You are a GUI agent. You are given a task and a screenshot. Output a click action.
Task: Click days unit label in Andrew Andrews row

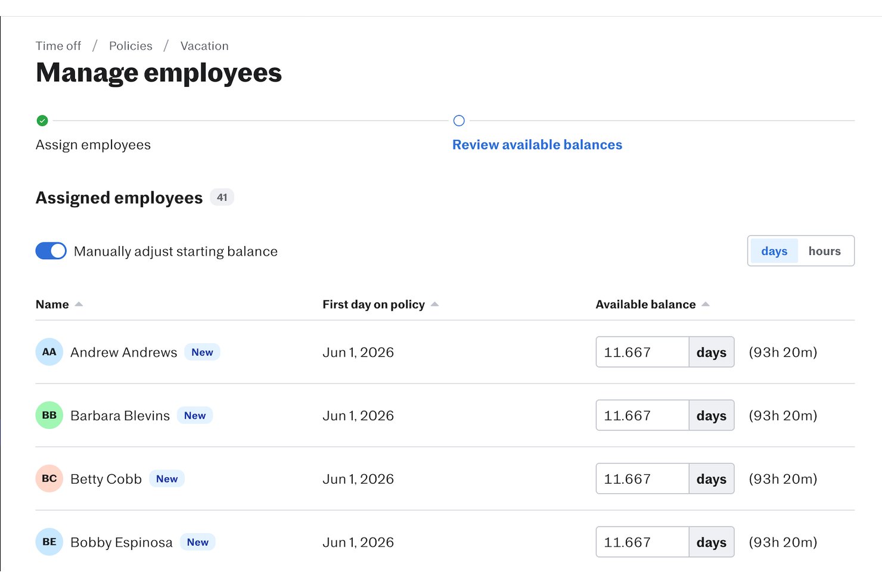tap(712, 352)
